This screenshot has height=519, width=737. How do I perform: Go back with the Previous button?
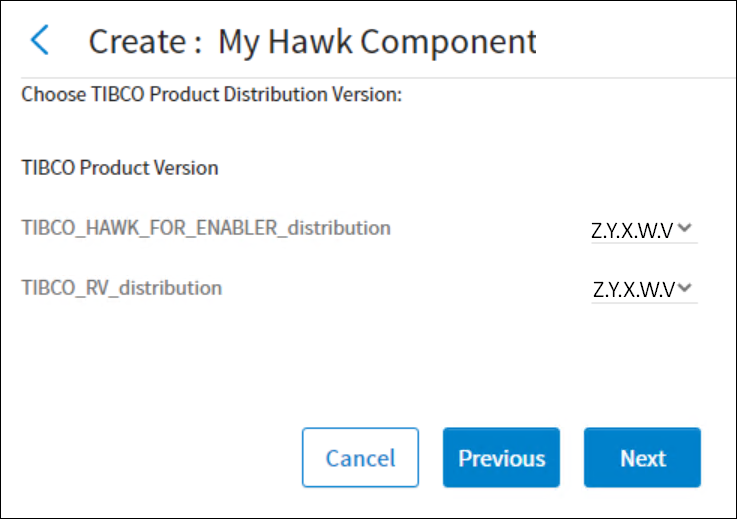click(501, 458)
